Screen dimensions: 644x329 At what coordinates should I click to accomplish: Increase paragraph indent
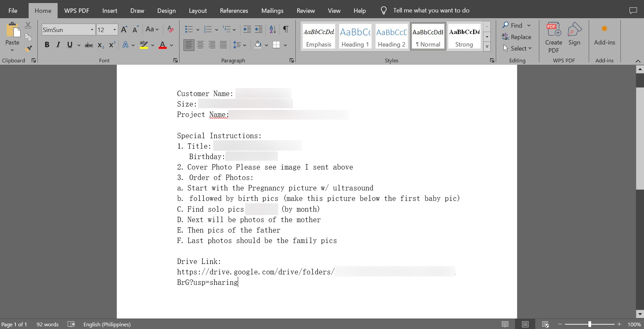pyautogui.click(x=259, y=30)
